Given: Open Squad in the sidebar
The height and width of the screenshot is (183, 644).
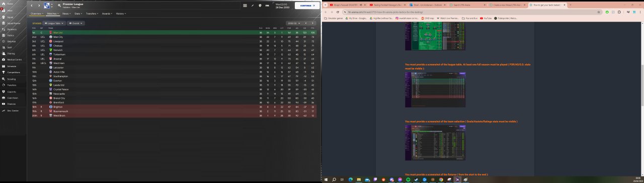Looking at the screenshot, I should 11,17.
